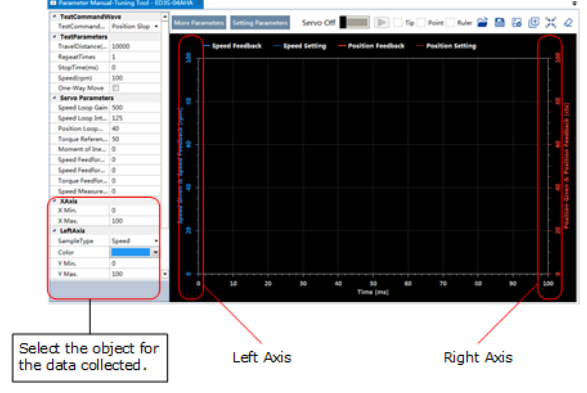Click the X Max. value field
The height and width of the screenshot is (393, 587).
(135, 221)
